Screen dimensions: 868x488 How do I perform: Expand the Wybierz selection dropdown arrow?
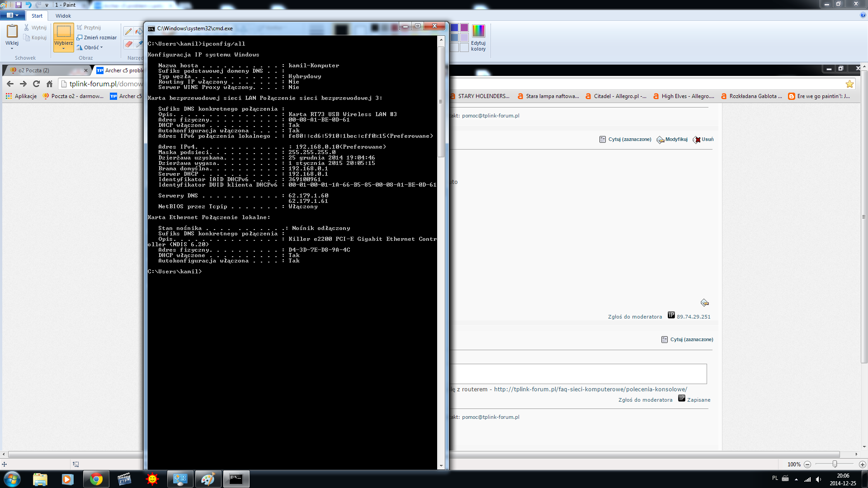(63, 49)
